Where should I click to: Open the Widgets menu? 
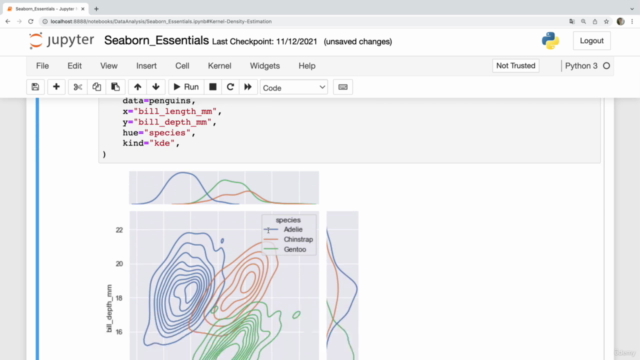click(x=265, y=66)
